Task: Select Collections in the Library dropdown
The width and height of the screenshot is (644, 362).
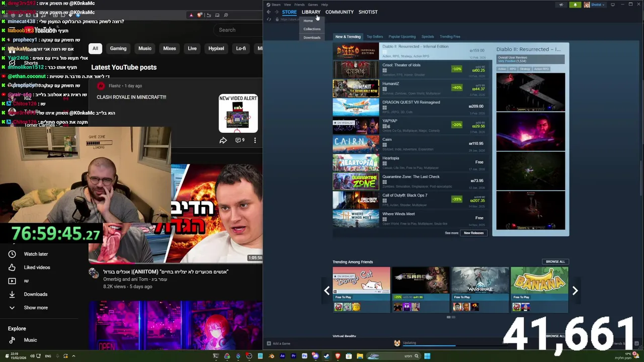Action: tap(312, 29)
